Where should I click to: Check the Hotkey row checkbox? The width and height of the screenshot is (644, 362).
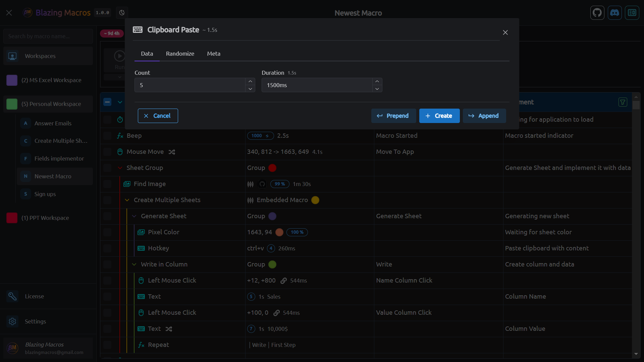click(107, 248)
